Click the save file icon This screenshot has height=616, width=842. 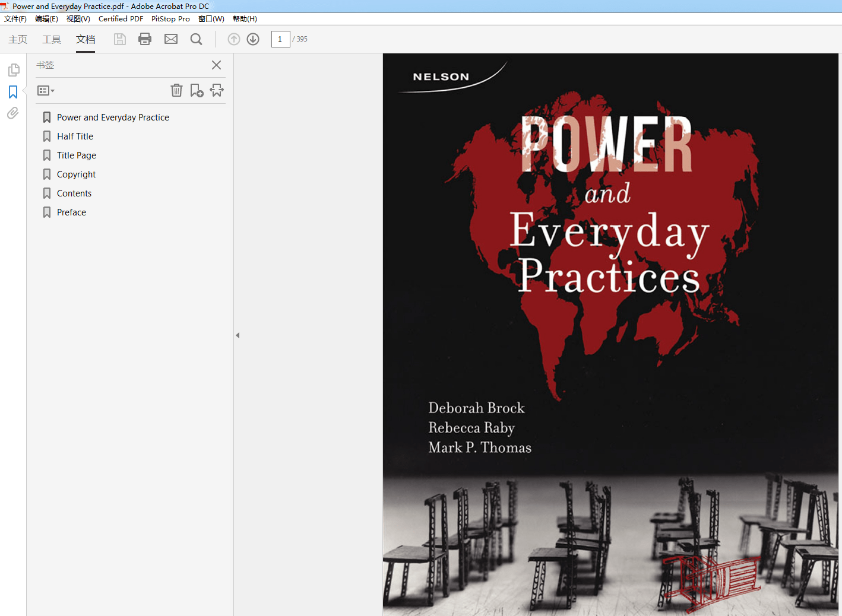pos(119,39)
